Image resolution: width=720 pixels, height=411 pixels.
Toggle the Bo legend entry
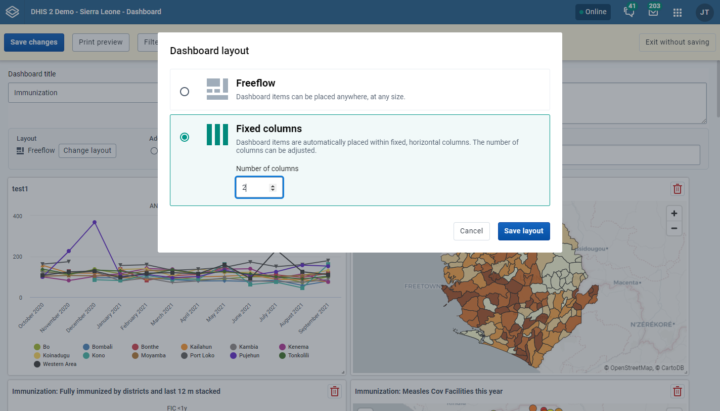[x=42, y=347]
